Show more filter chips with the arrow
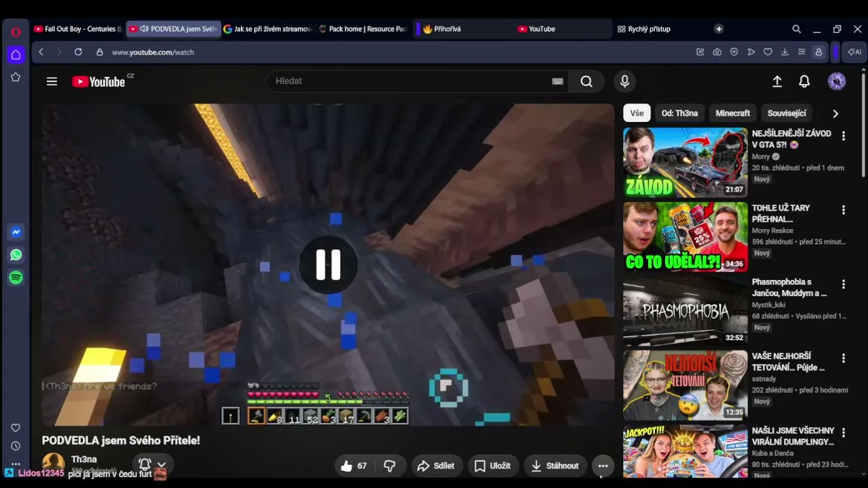This screenshot has width=868, height=488. click(x=835, y=114)
